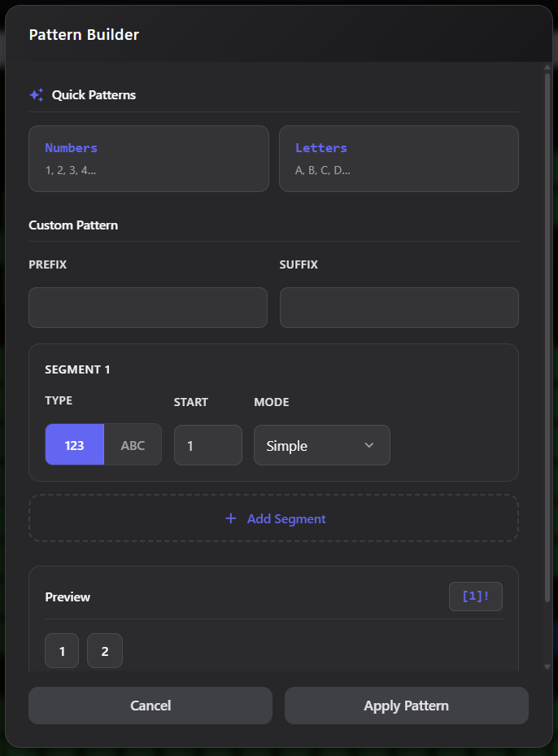Click the scrollbar down arrow

coord(547,666)
